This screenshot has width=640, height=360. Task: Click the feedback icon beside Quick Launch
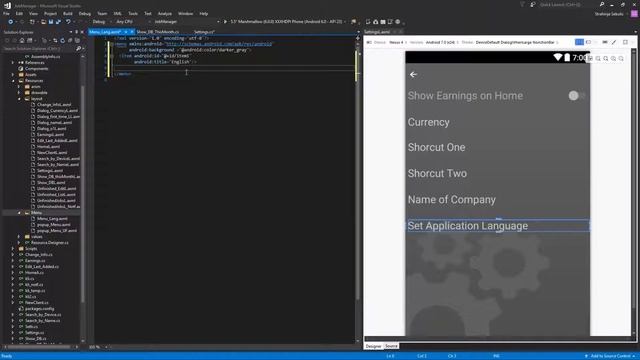pyautogui.click(x=533, y=4)
